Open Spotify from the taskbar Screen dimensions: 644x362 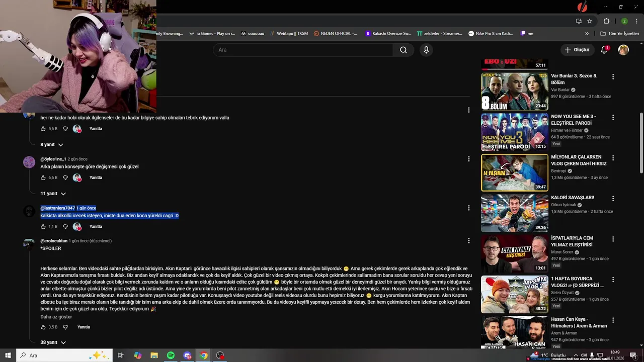171,355
